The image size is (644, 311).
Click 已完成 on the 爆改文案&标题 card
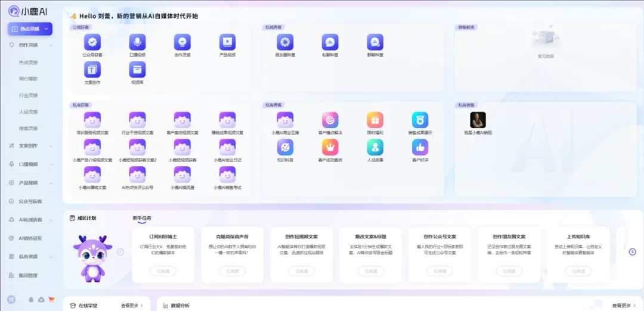point(370,271)
